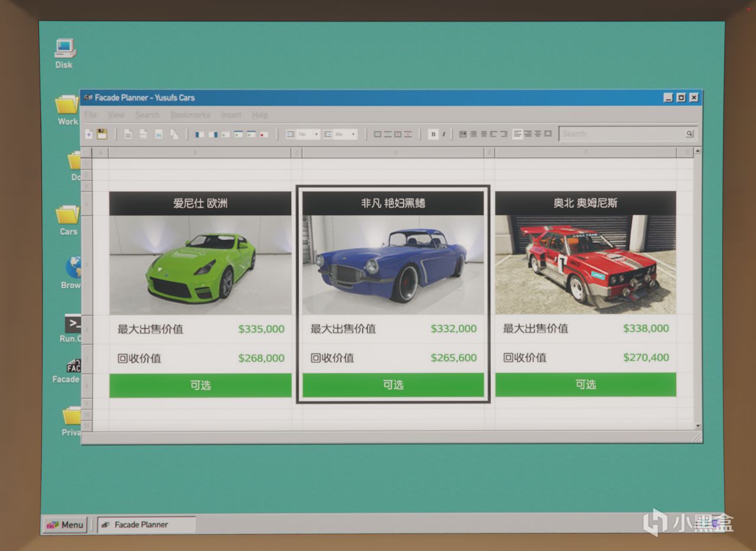Open the File menu
The height and width of the screenshot is (551, 756).
pos(90,115)
